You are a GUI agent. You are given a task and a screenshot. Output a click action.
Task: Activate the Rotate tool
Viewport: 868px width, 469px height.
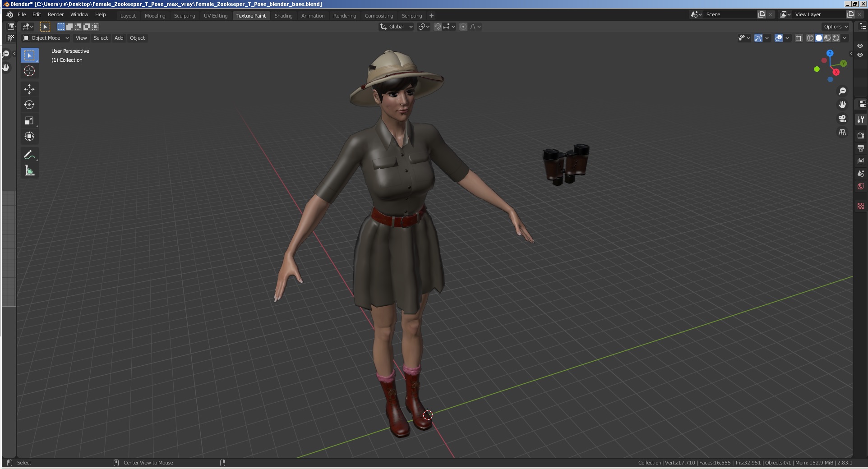(29, 105)
